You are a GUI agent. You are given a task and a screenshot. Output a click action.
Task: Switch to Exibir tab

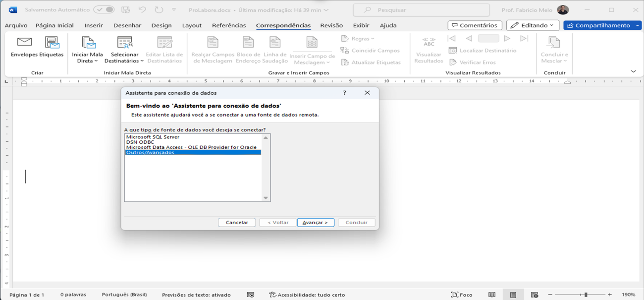click(x=361, y=25)
